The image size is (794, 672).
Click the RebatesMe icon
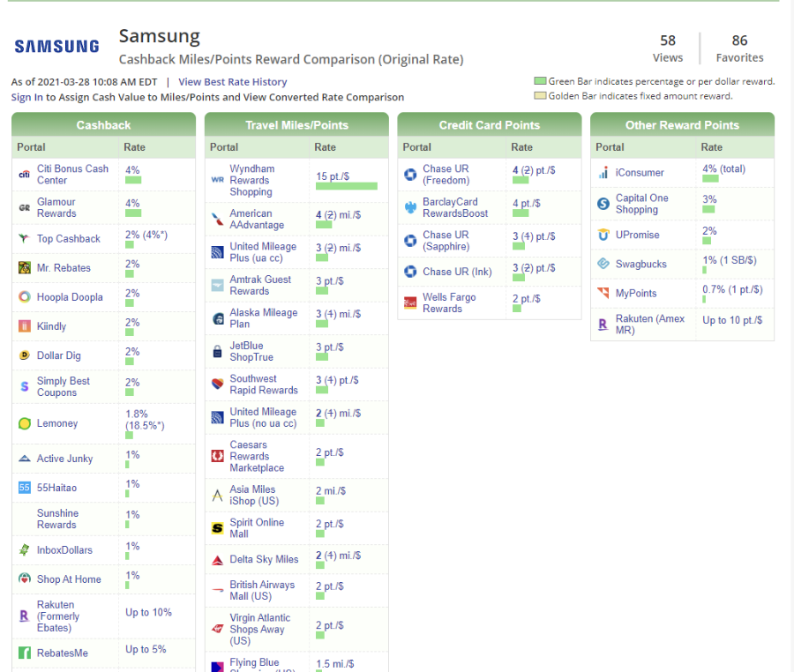coord(25,653)
